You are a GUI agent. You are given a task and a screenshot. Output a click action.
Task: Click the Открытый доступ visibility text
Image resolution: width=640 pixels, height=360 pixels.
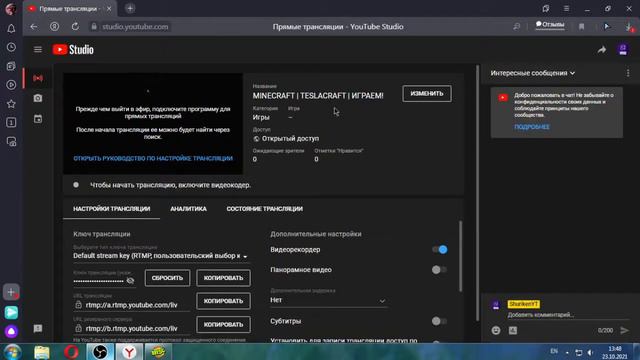click(x=290, y=139)
